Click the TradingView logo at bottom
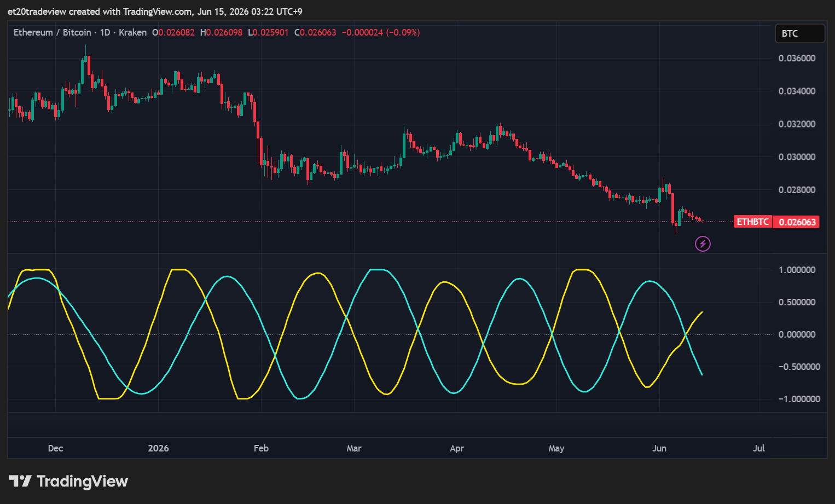Screen dimensions: 835x504 click(x=68, y=482)
